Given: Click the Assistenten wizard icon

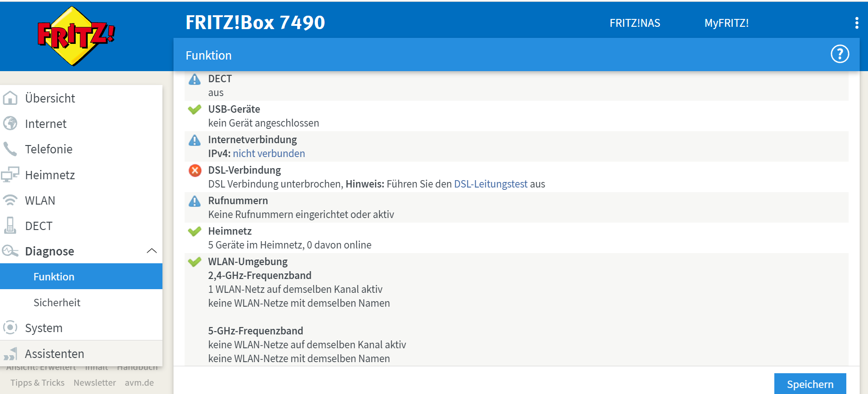Looking at the screenshot, I should [x=10, y=353].
